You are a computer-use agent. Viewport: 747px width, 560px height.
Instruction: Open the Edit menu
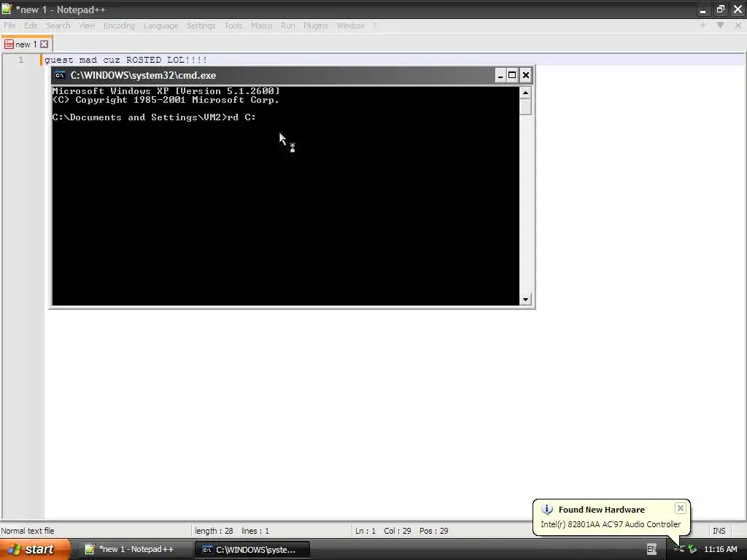(31, 26)
